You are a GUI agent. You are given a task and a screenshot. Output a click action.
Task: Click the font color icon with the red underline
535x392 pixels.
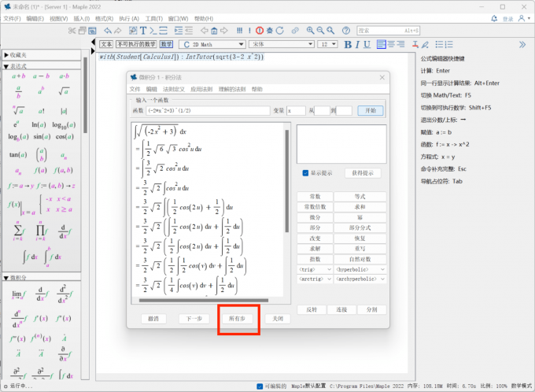click(415, 44)
